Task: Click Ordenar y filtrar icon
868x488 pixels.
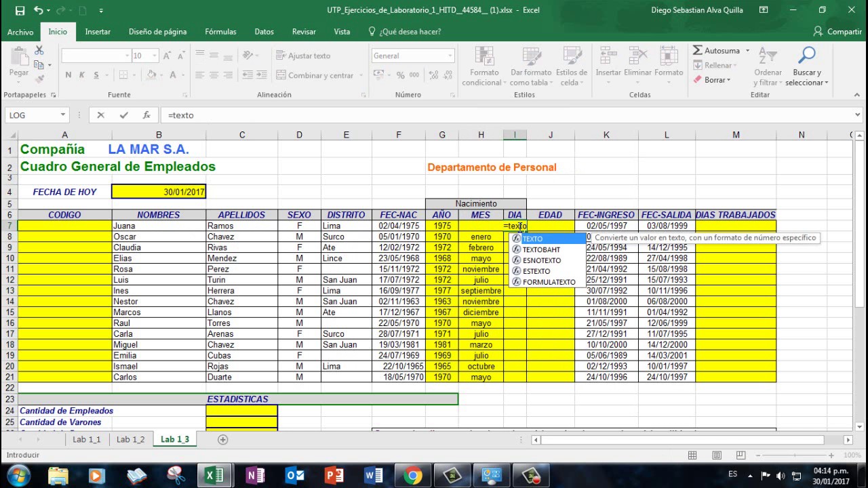Action: 768,56
